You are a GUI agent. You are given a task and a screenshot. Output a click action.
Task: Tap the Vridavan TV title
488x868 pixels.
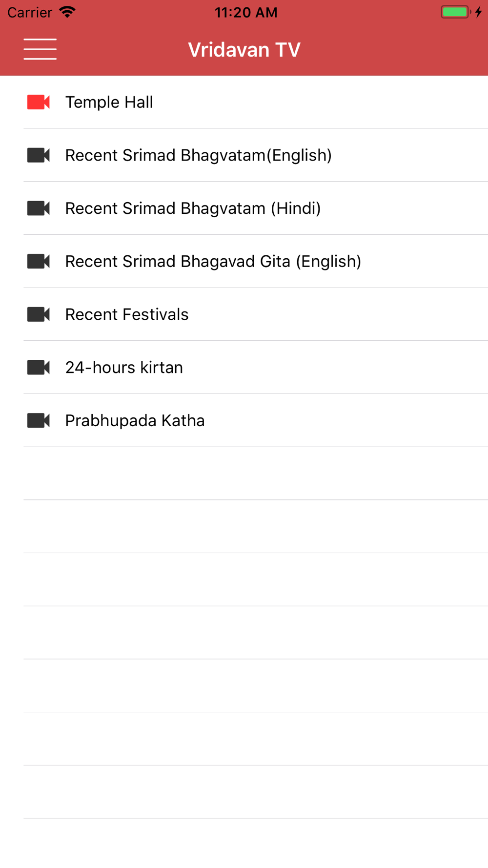pyautogui.click(x=244, y=50)
